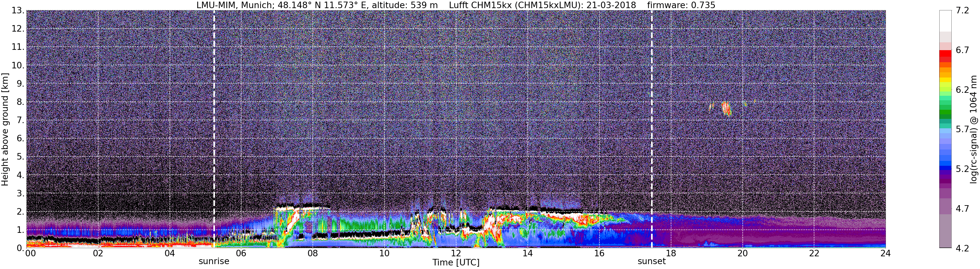Click the white top band of the colorbar
The height and width of the screenshot is (269, 980).
coord(945,21)
